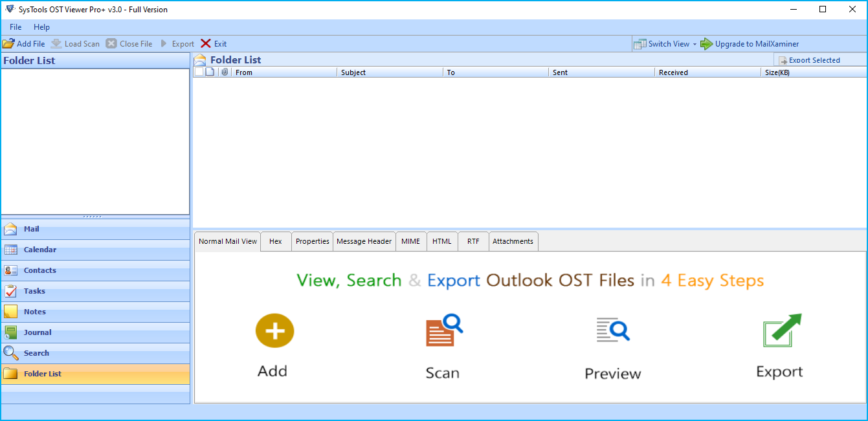Click the envelope icon beside Folder List title
868x421 pixels.
pyautogui.click(x=200, y=59)
